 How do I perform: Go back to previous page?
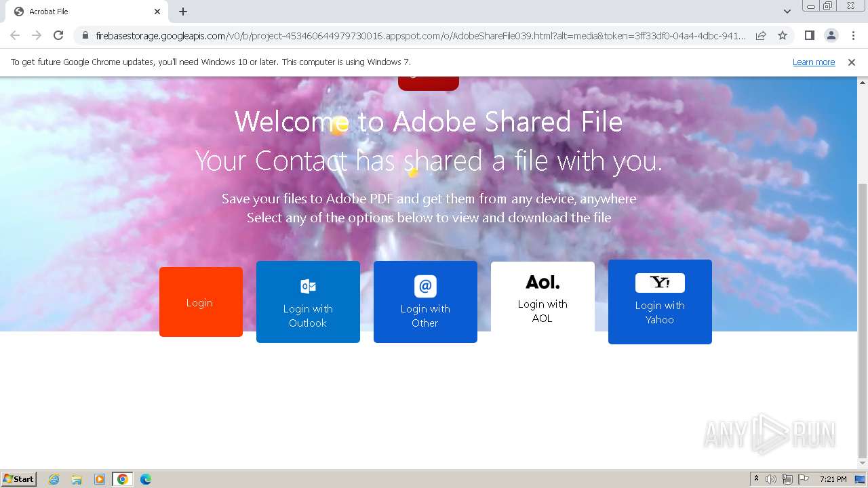pos(15,35)
